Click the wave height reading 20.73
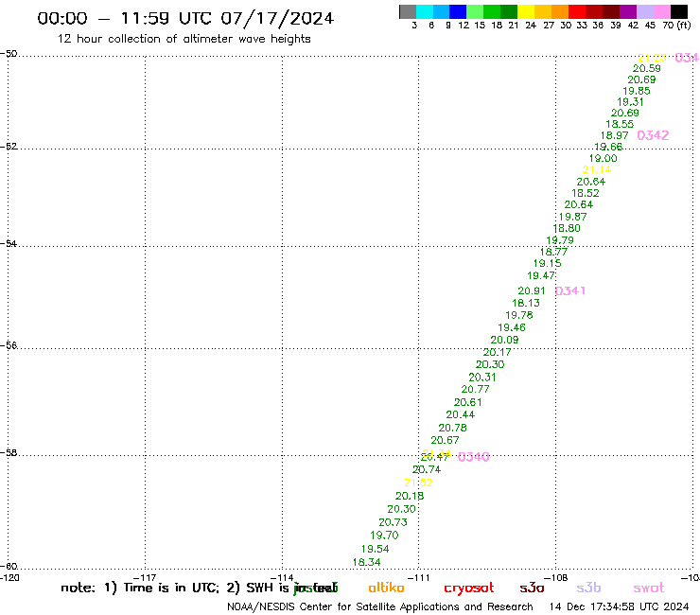The height and width of the screenshot is (615, 700). coord(393,522)
